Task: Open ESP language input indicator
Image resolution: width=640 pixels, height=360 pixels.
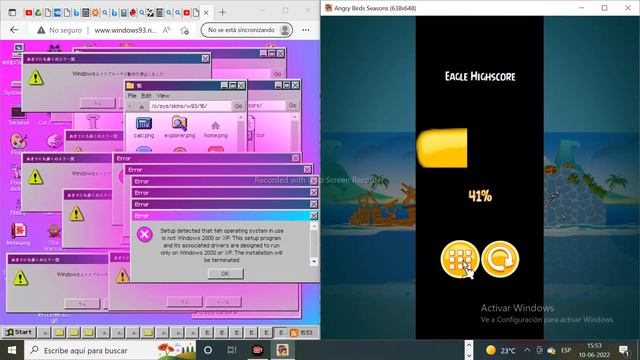Action: pos(566,350)
